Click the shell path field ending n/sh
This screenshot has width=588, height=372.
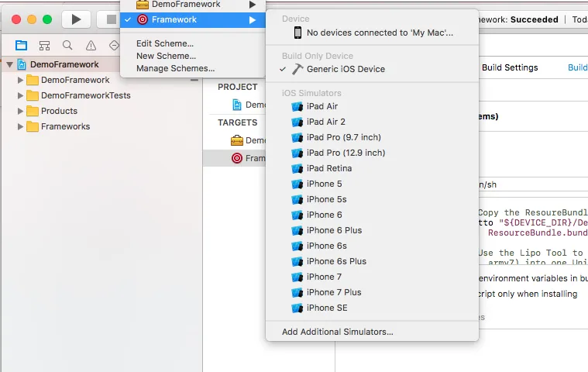pos(533,184)
